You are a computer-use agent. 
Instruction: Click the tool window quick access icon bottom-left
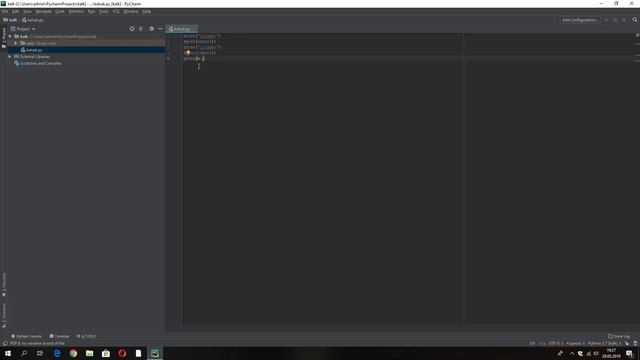(4, 343)
